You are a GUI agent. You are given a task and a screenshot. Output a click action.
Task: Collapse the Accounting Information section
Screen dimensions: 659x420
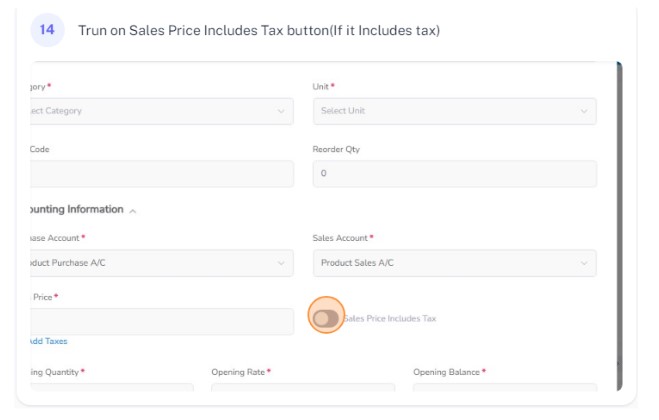pyautogui.click(x=133, y=211)
